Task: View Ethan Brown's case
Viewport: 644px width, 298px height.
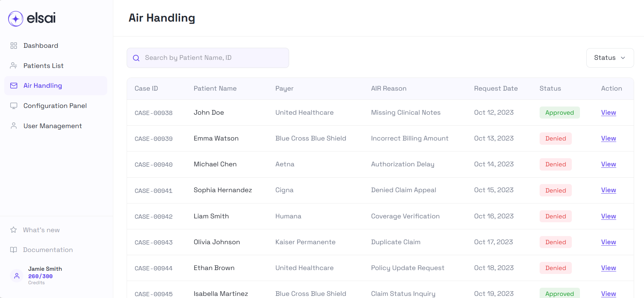Action: 608,268
